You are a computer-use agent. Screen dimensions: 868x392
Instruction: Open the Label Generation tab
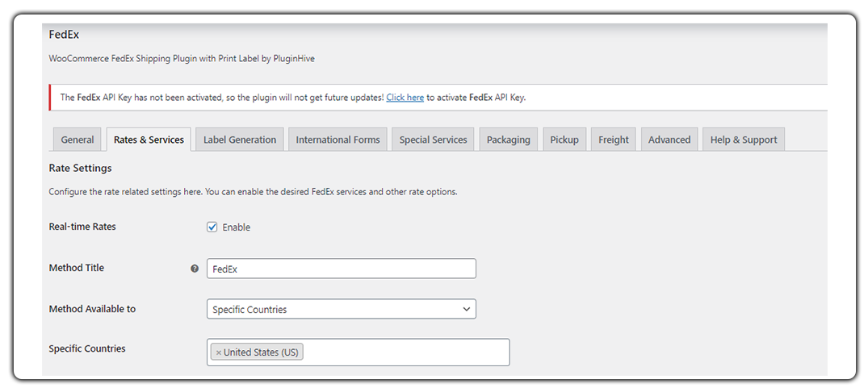[x=240, y=140]
